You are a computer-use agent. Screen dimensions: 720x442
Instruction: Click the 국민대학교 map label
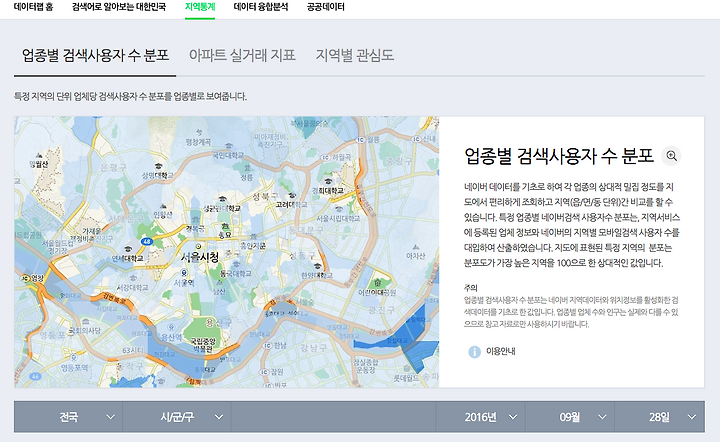click(228, 155)
